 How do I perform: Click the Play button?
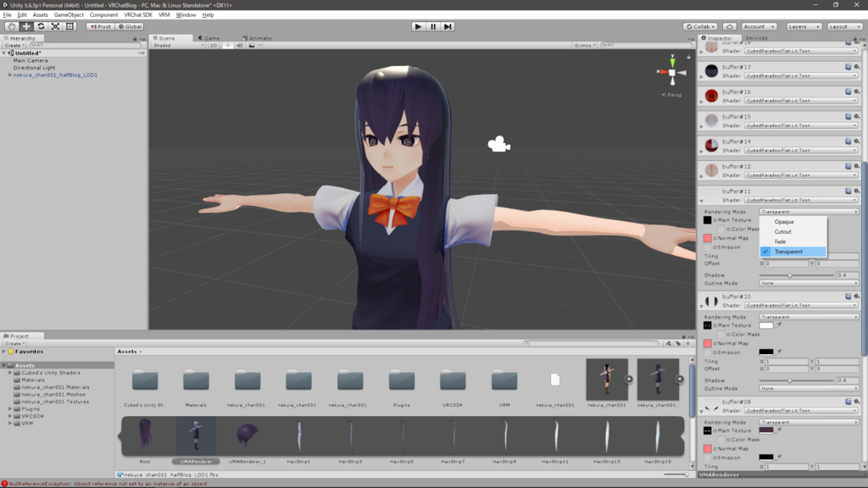click(x=418, y=26)
